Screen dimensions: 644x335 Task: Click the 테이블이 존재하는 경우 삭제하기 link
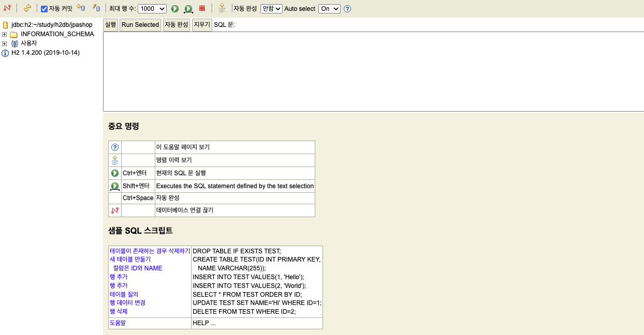point(150,251)
